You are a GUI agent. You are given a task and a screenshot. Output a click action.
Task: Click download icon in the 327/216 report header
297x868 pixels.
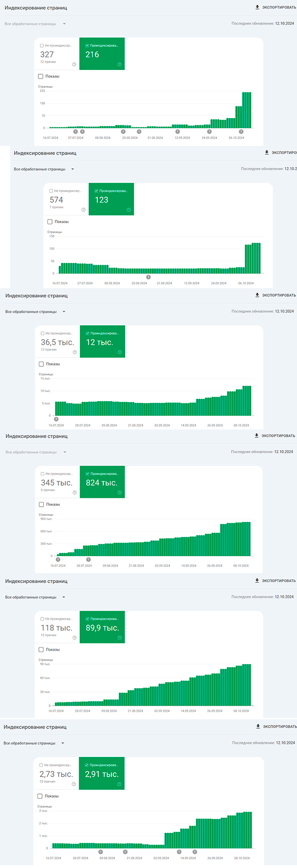click(x=257, y=7)
